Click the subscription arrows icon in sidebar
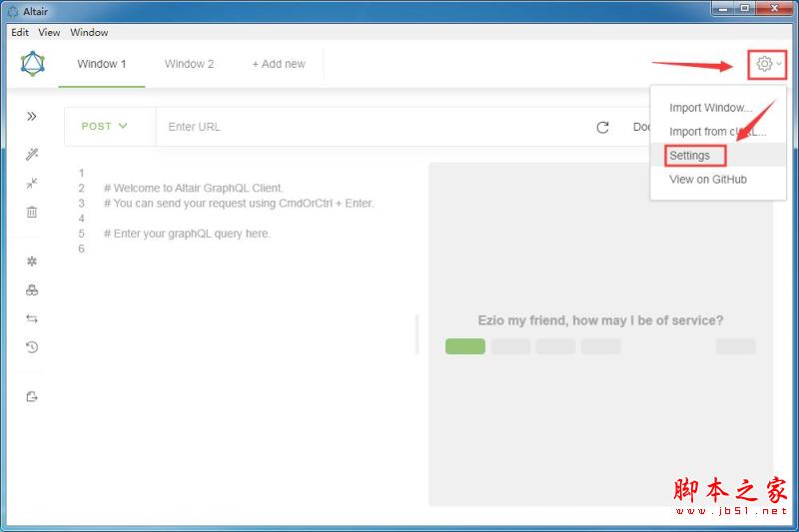This screenshot has height=532, width=799. 32,318
